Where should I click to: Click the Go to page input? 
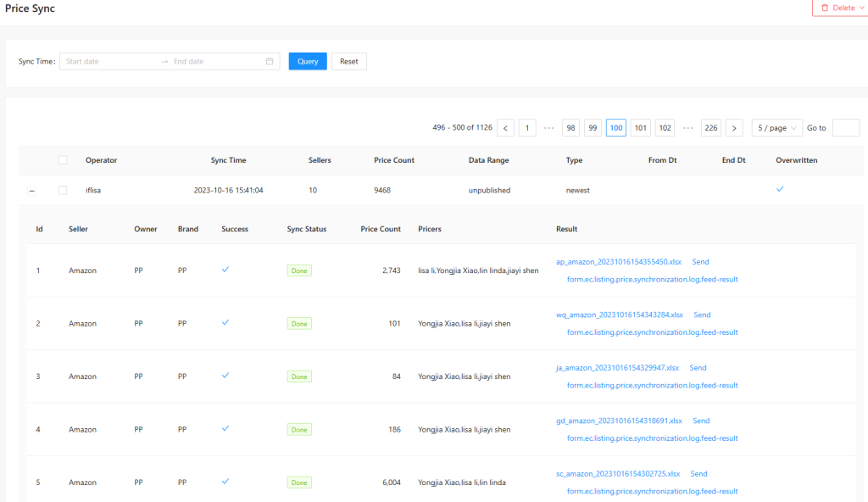tap(846, 128)
